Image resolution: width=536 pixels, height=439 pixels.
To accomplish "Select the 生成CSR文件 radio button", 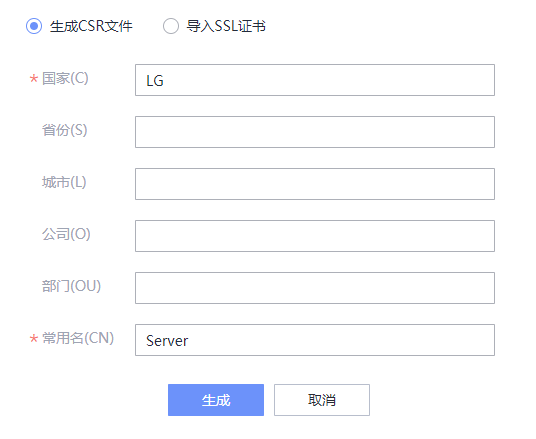I will click(34, 26).
